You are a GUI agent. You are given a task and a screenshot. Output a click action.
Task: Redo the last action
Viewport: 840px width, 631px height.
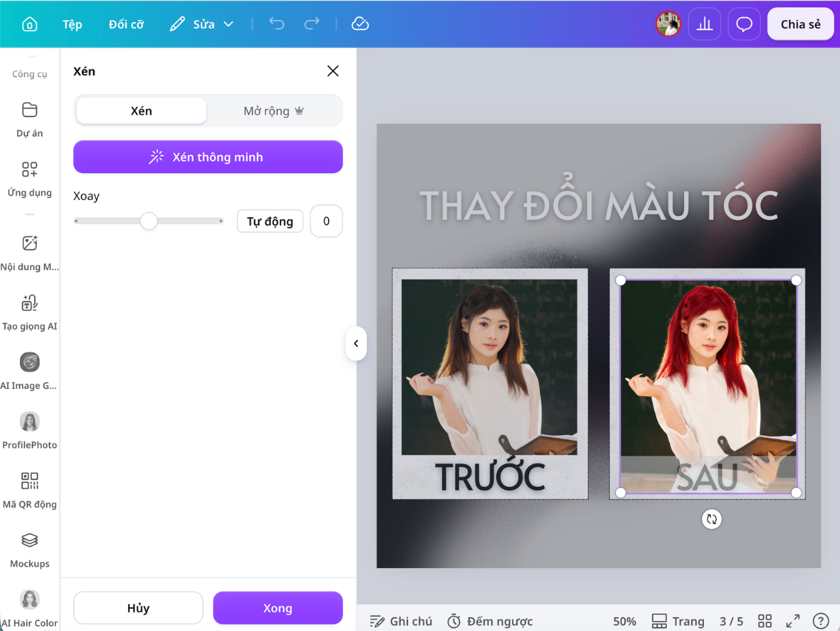tap(311, 24)
